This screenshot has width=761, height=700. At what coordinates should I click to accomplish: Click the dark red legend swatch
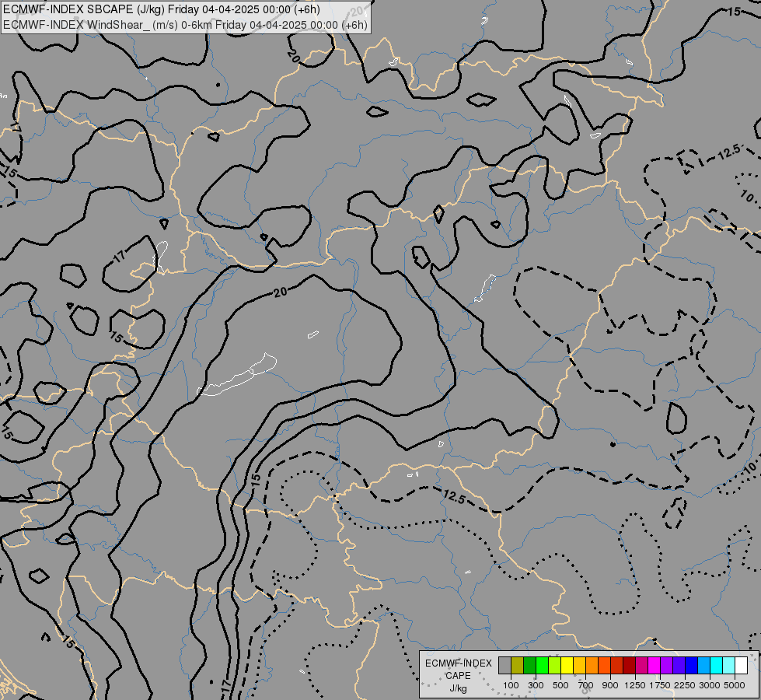tap(629, 665)
